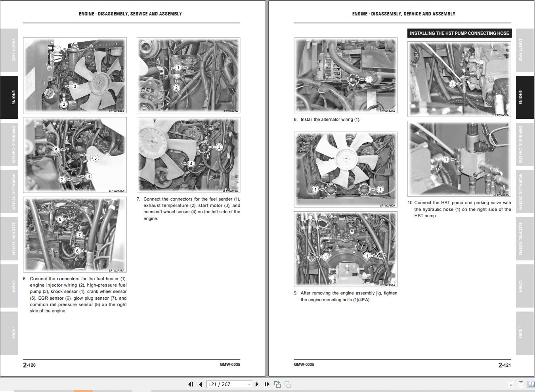This screenshot has height=392, width=535.
Task: Click left-page HYDRAULIC SYSTEM tab
Action: point(9,191)
